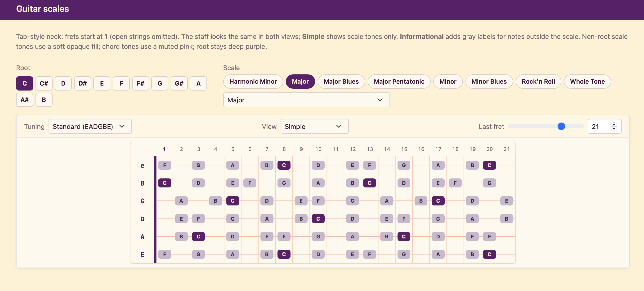Click F note on A string fret 20
Screen dimensions: 644x291
[489, 236]
